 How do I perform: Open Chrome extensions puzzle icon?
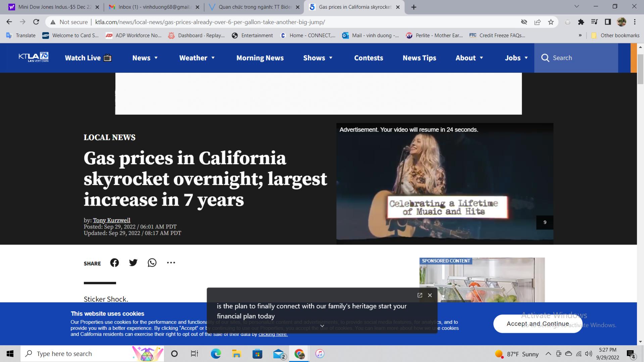tap(581, 22)
